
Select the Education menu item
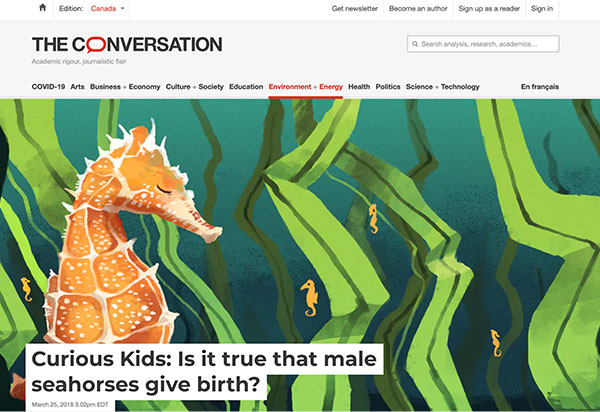[246, 87]
